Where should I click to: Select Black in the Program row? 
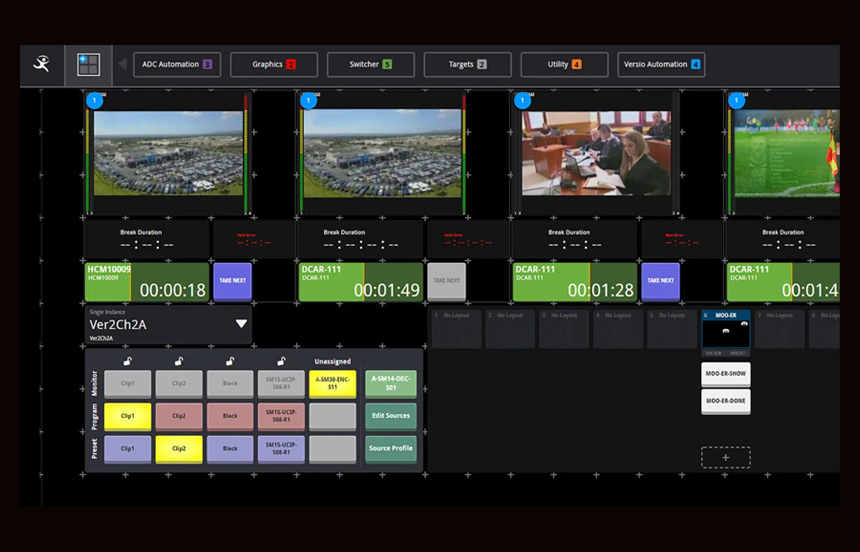(230, 416)
